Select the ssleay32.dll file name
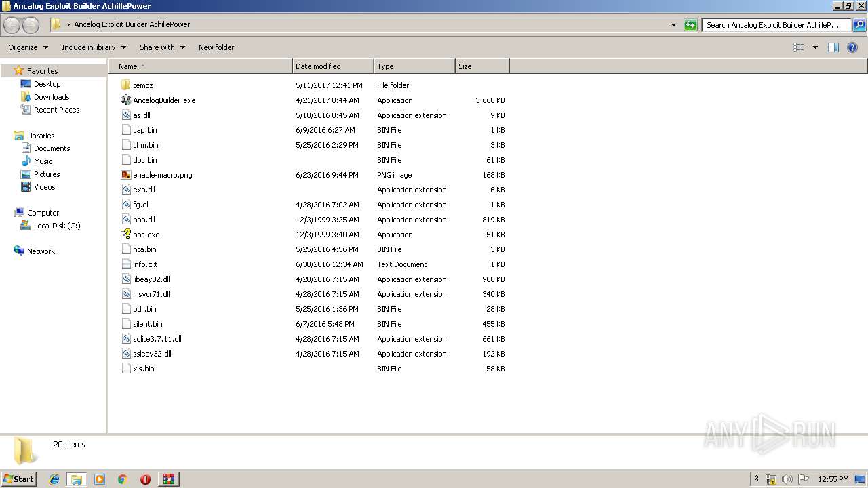This screenshot has width=868, height=488. 152,354
